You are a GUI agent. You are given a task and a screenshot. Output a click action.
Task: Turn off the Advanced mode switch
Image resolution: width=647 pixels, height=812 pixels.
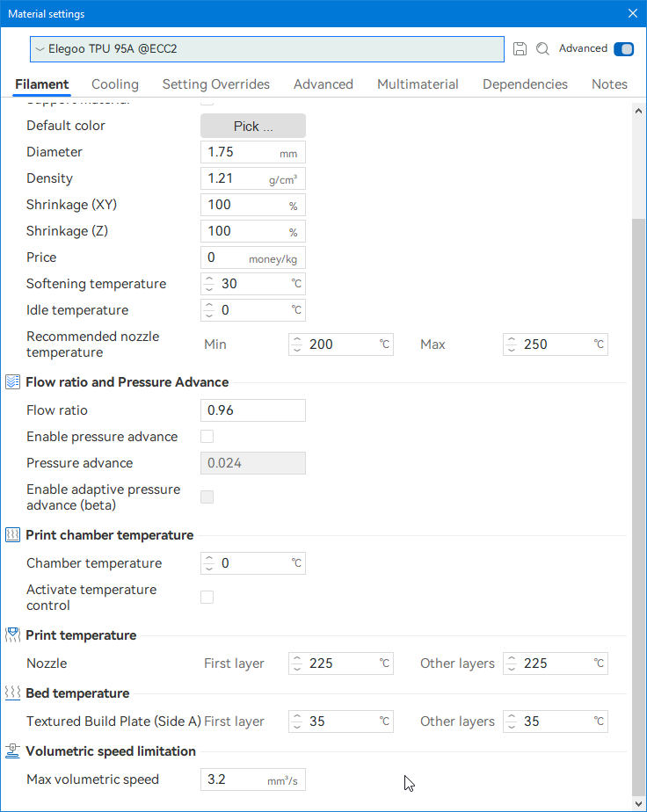click(623, 49)
